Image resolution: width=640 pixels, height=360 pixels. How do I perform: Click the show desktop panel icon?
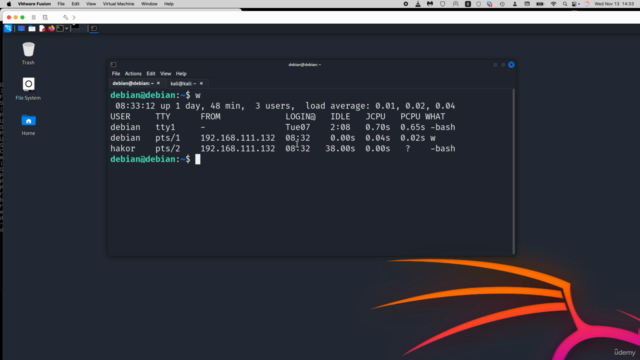(21, 29)
